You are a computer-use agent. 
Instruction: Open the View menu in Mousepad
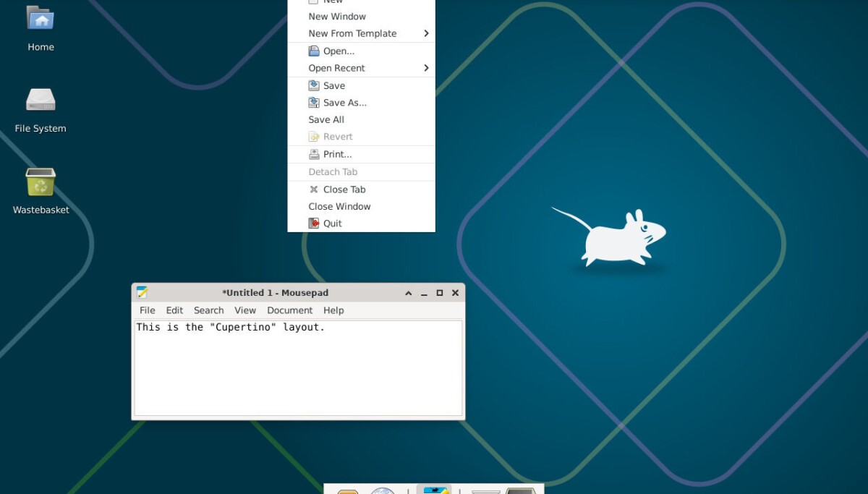click(x=245, y=310)
